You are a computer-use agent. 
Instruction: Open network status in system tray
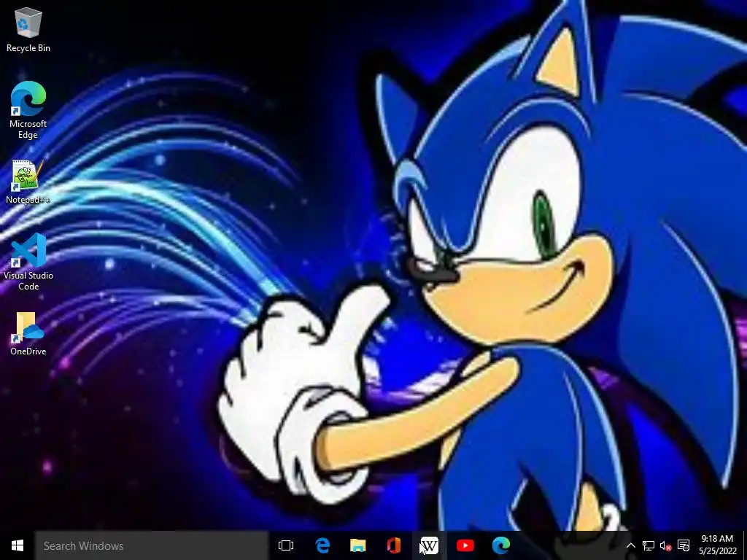pos(648,545)
